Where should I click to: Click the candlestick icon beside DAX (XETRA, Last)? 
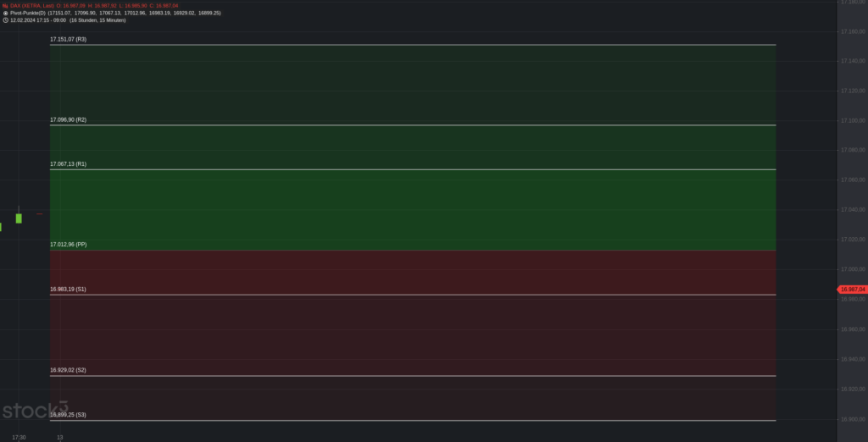(x=5, y=6)
